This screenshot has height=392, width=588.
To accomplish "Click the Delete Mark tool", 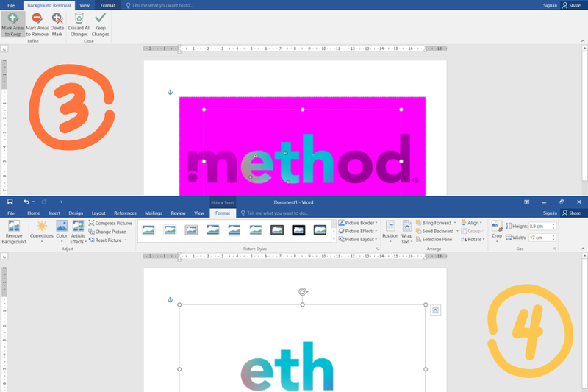I will pyautogui.click(x=57, y=24).
